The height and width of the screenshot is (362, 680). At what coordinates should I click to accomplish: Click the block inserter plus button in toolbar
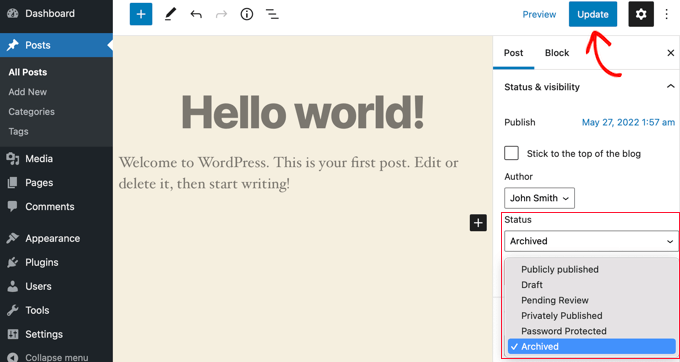point(141,14)
